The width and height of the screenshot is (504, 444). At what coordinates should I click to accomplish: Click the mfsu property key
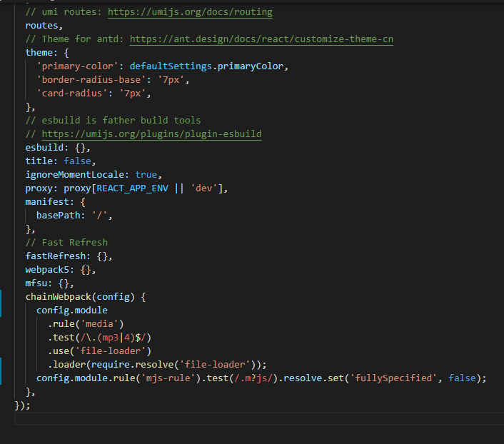(36, 283)
